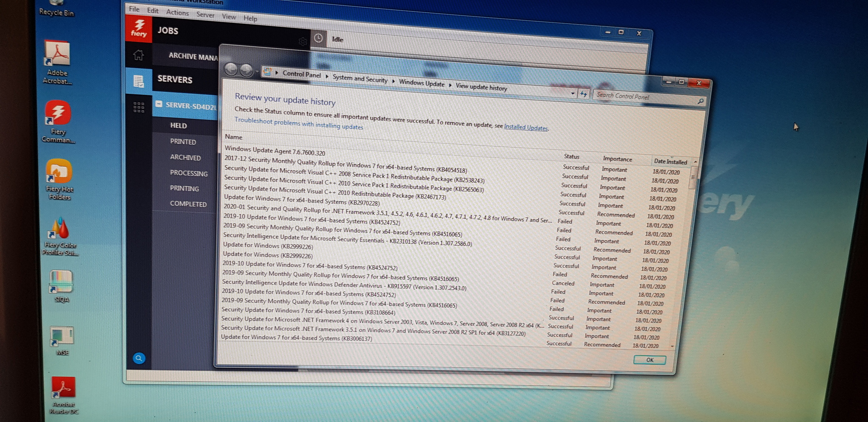Image resolution: width=868 pixels, height=422 pixels.
Task: Collapse the SERVER-SD4D2L tree node
Action: tap(159, 104)
